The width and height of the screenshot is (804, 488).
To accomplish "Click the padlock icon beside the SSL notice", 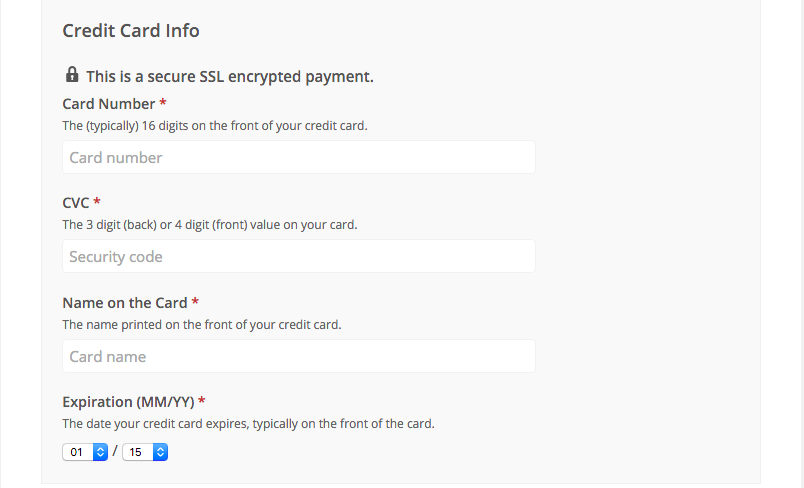I will click(x=72, y=75).
